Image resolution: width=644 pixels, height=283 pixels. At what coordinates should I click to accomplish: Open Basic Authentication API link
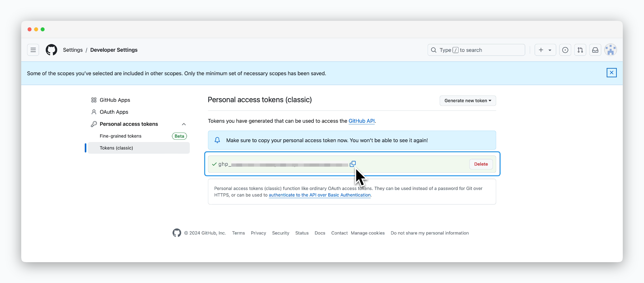[319, 195]
